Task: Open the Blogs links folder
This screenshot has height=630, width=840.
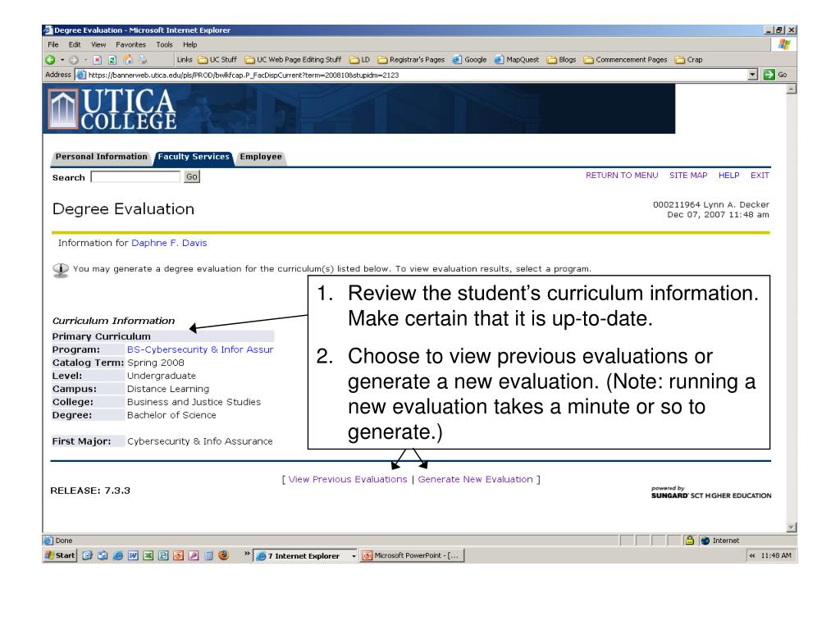Action: [x=561, y=60]
